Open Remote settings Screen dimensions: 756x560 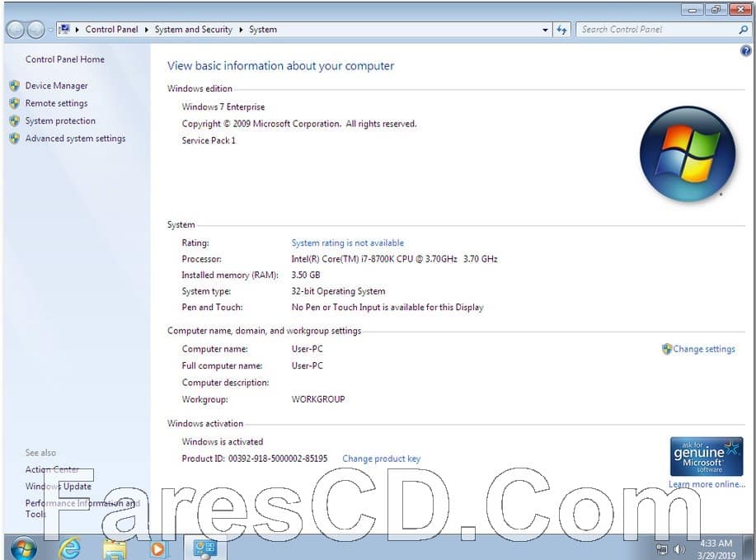click(56, 103)
